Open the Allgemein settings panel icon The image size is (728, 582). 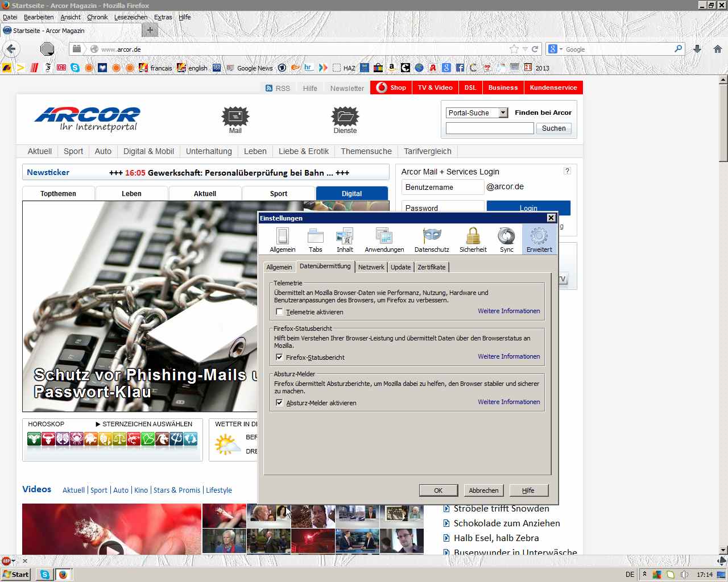click(282, 239)
